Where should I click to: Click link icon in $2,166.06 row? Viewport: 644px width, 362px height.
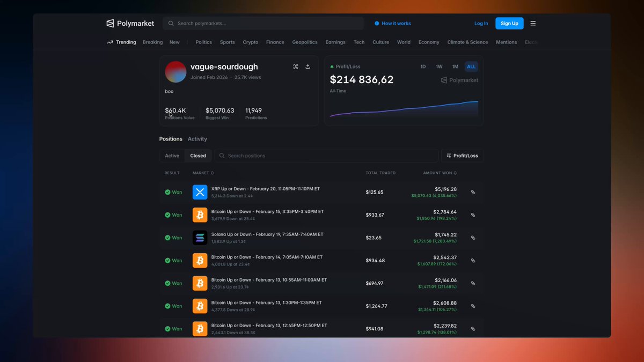(x=473, y=283)
